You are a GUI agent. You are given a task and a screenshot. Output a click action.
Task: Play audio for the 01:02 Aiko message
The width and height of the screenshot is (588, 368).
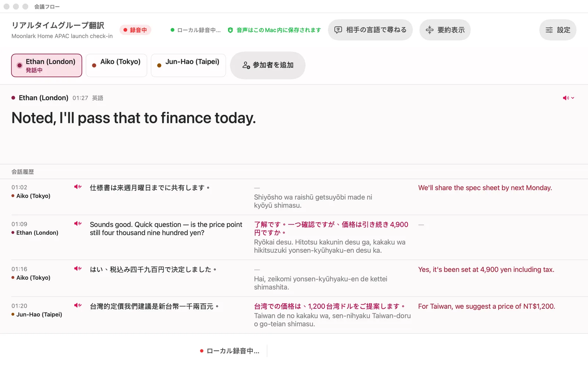78,187
